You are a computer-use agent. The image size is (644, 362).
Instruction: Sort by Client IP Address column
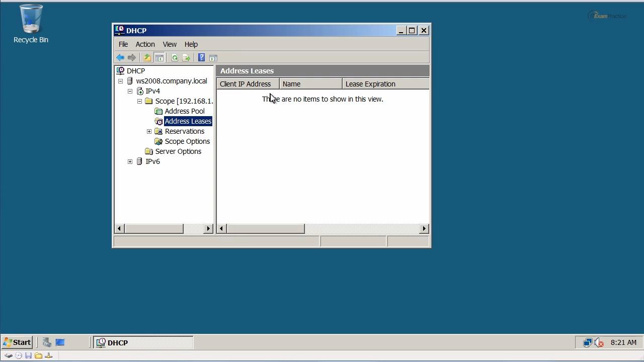point(248,84)
